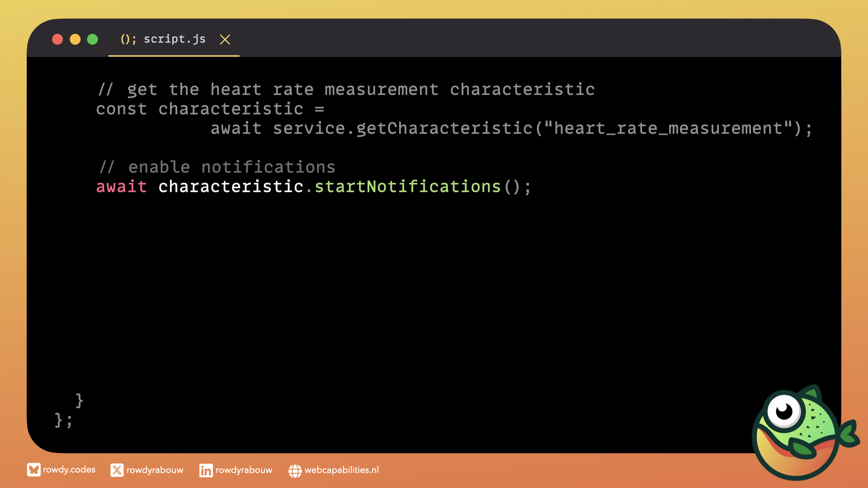Close the script.js tab with X

coord(225,40)
